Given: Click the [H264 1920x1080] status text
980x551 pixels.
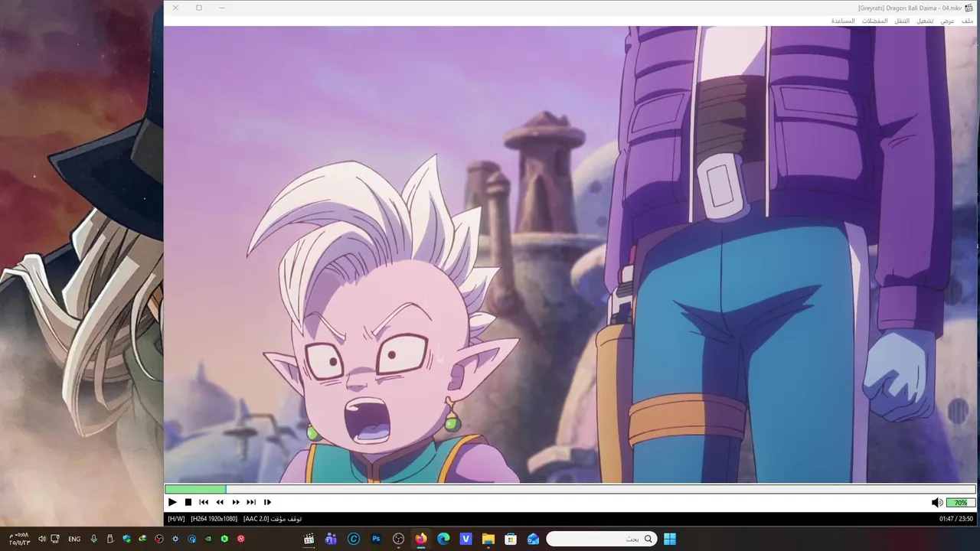Looking at the screenshot, I should [x=214, y=519].
